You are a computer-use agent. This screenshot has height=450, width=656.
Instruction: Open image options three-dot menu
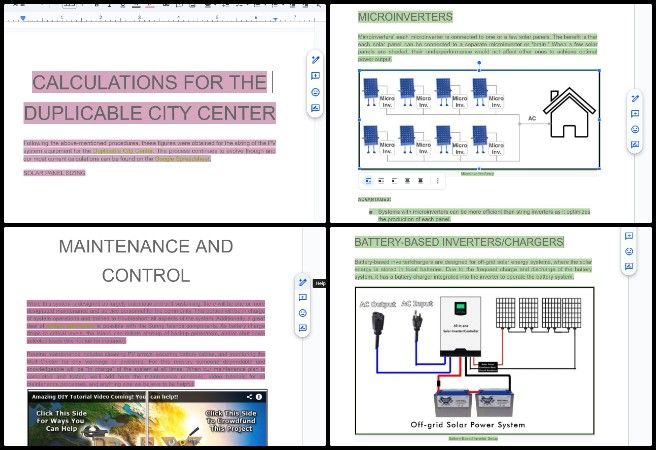click(438, 181)
